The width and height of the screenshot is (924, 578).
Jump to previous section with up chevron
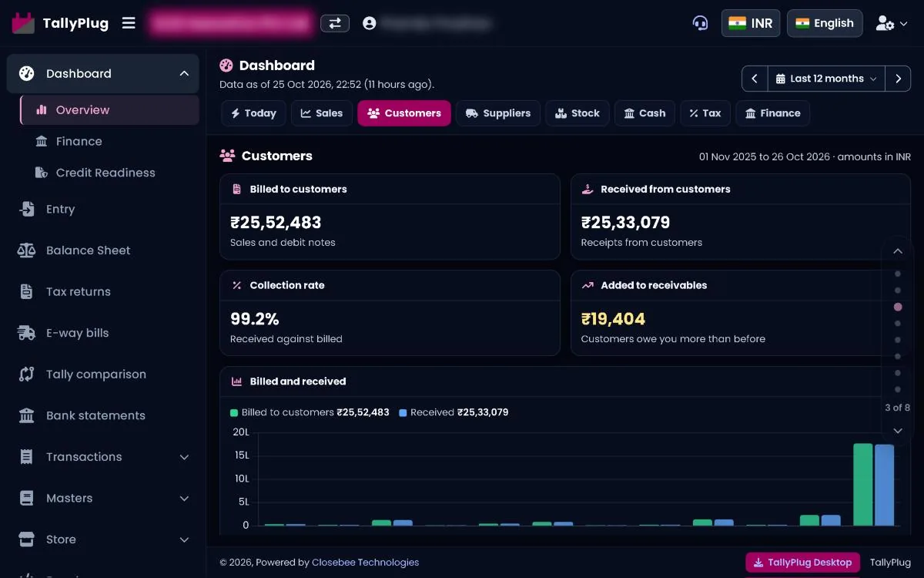898,251
